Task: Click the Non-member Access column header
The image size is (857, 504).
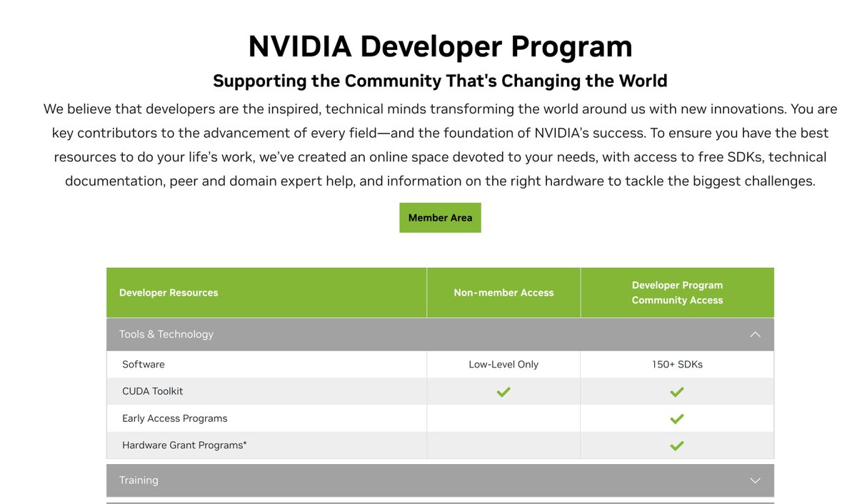Action: [x=503, y=293]
